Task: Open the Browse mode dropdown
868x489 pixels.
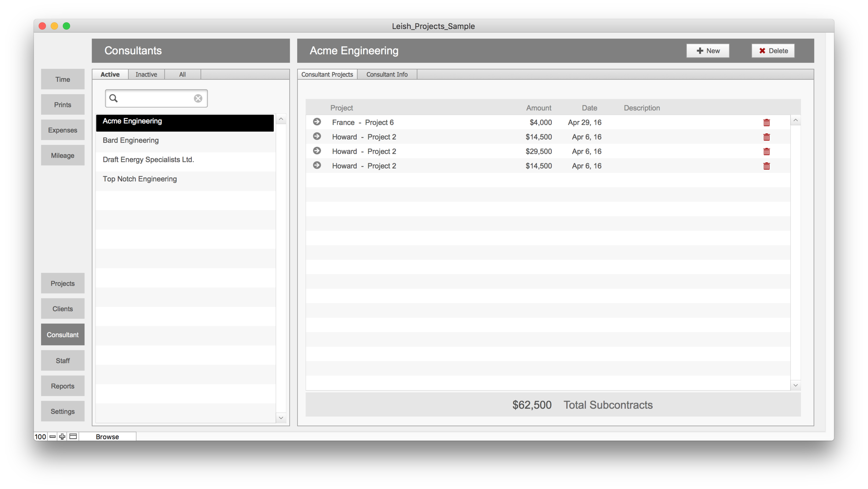Action: pyautogui.click(x=107, y=437)
